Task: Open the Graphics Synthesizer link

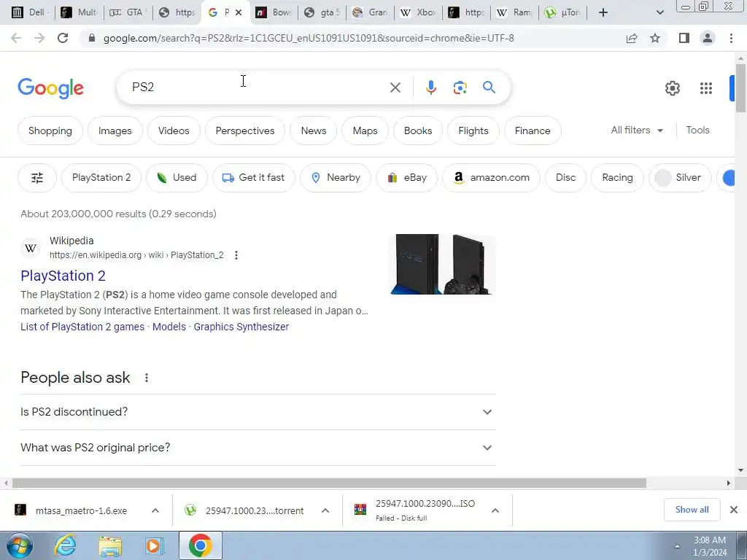Action: click(241, 327)
